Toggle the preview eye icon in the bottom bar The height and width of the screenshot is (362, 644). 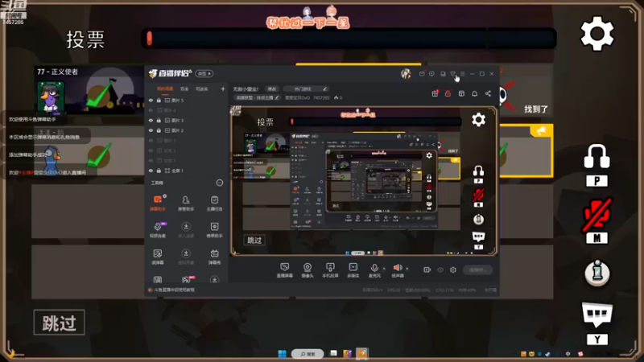pos(440,269)
